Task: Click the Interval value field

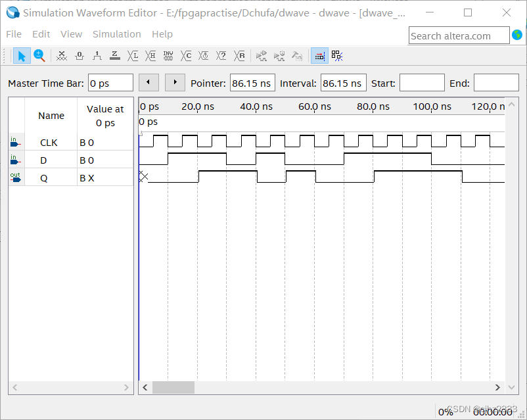Action: (x=344, y=83)
